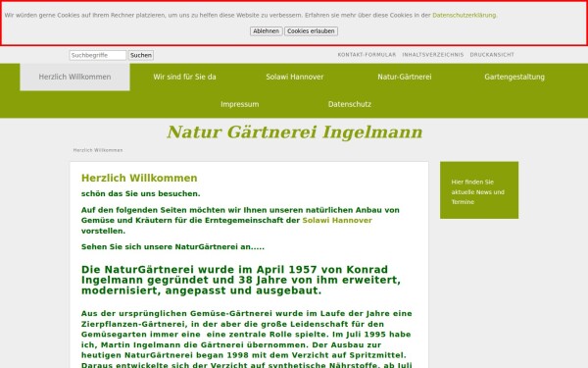Open the Gartengestaltung menu item

point(514,77)
